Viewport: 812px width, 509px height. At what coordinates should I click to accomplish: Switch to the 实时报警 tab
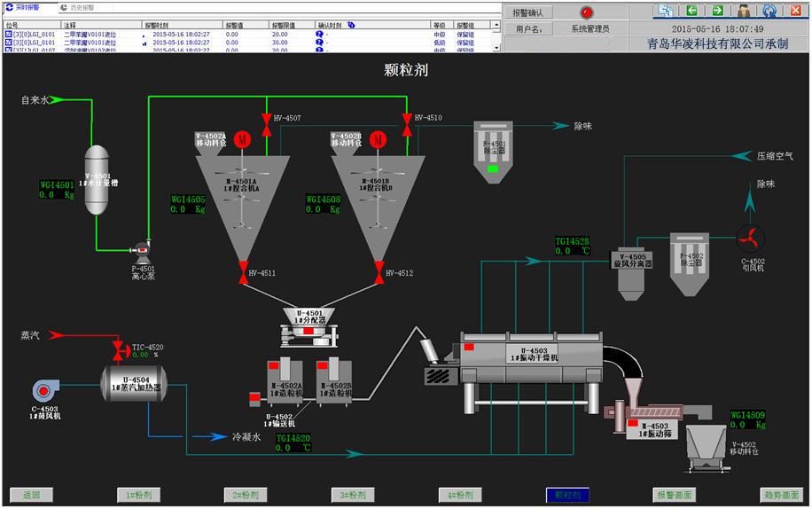coord(23,8)
